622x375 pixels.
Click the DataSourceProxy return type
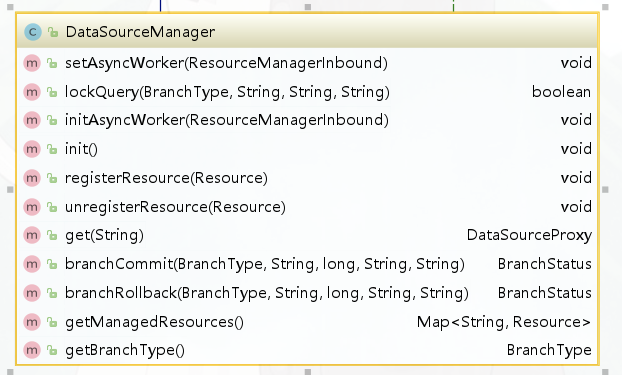[x=529, y=235]
